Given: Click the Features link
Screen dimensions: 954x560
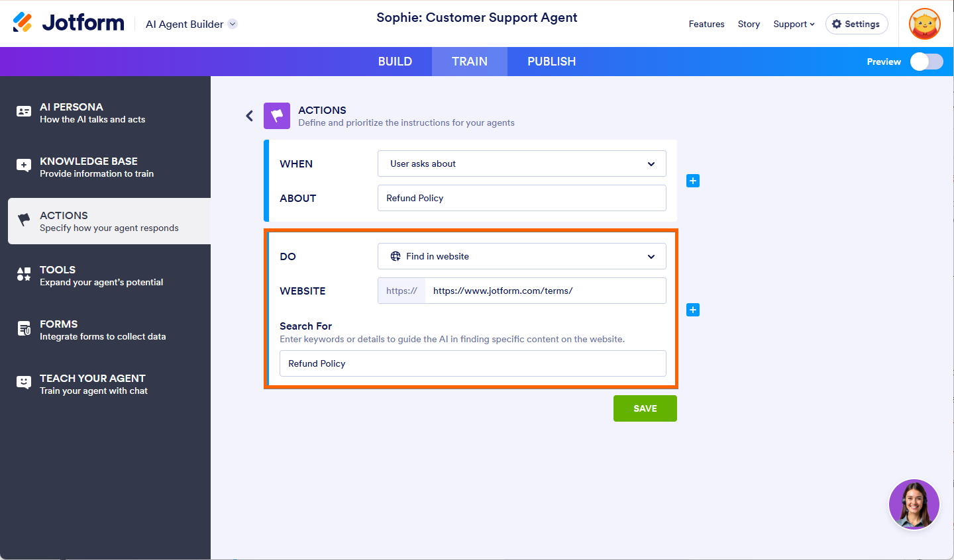Looking at the screenshot, I should coord(706,24).
